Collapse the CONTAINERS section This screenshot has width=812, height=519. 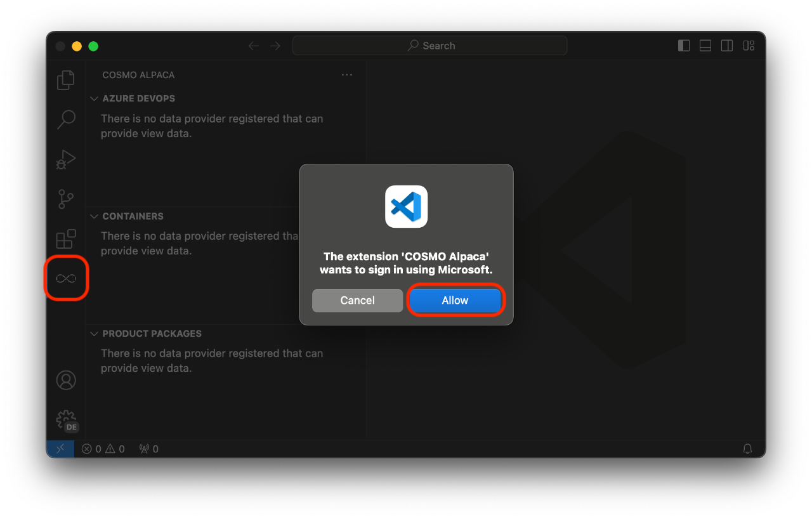point(94,216)
